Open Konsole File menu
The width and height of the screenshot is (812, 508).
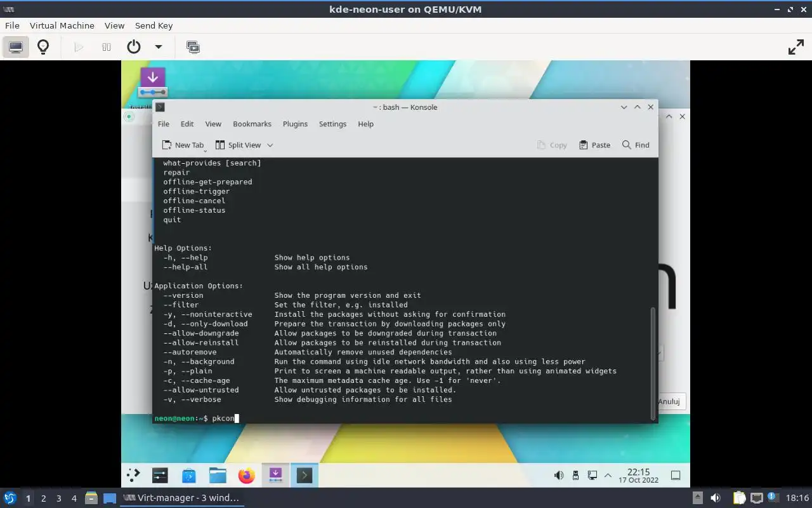coord(164,124)
